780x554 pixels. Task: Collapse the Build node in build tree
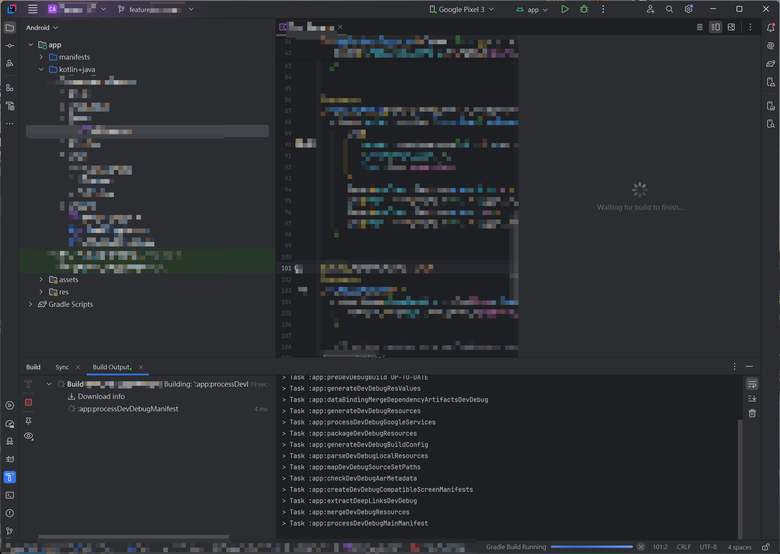pos(49,384)
